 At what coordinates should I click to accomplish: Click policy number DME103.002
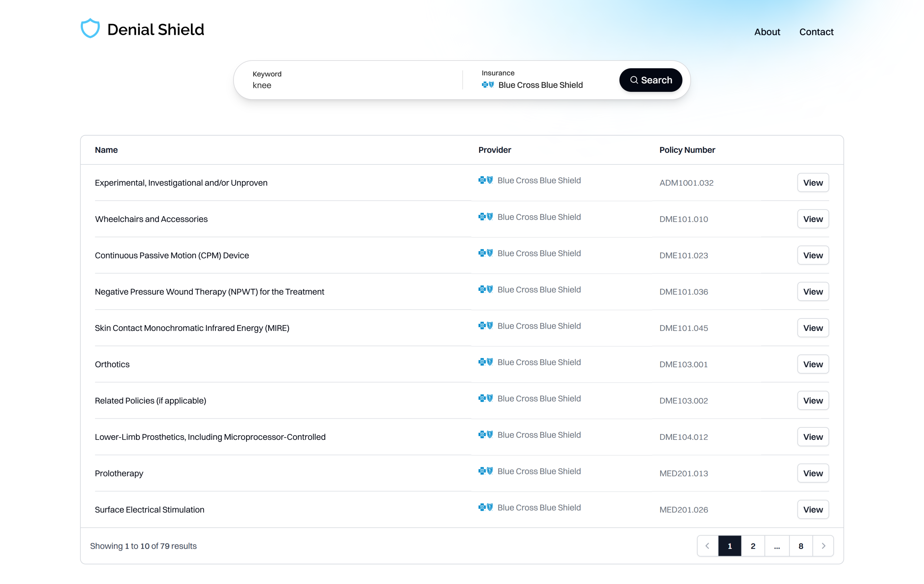point(683,401)
